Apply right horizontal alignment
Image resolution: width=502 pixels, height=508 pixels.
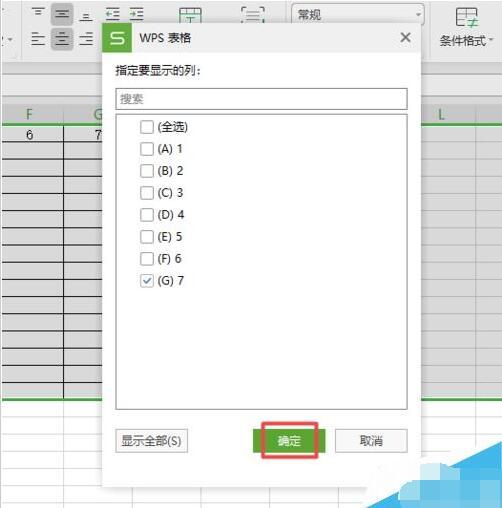[86, 39]
